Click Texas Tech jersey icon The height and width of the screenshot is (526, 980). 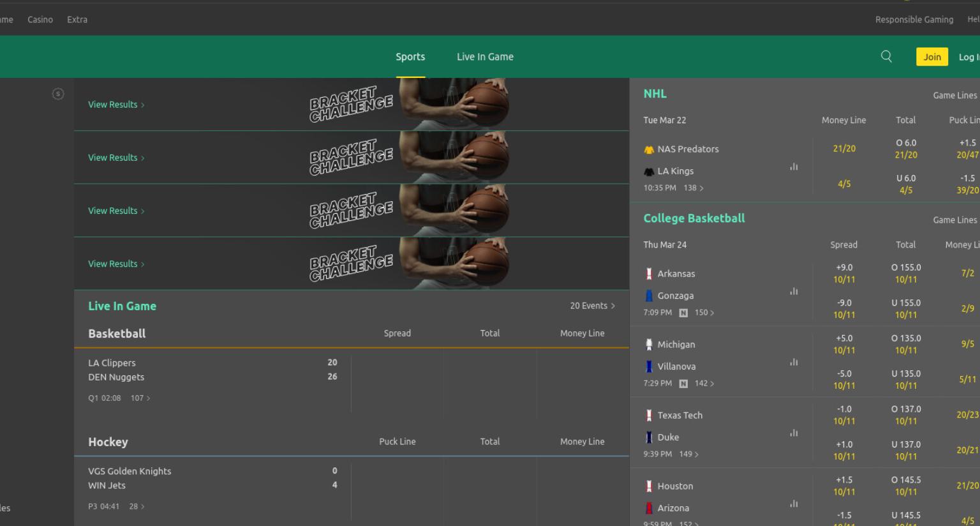pos(649,416)
